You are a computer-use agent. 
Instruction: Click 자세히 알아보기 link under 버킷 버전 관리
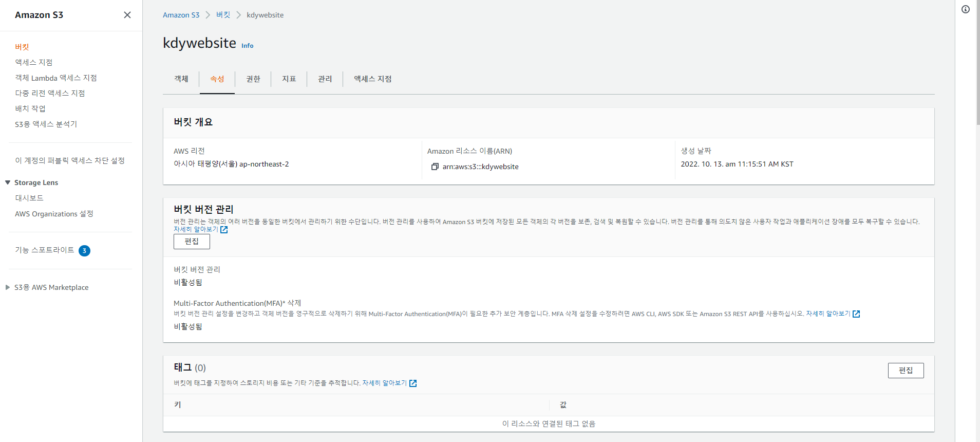pos(196,229)
